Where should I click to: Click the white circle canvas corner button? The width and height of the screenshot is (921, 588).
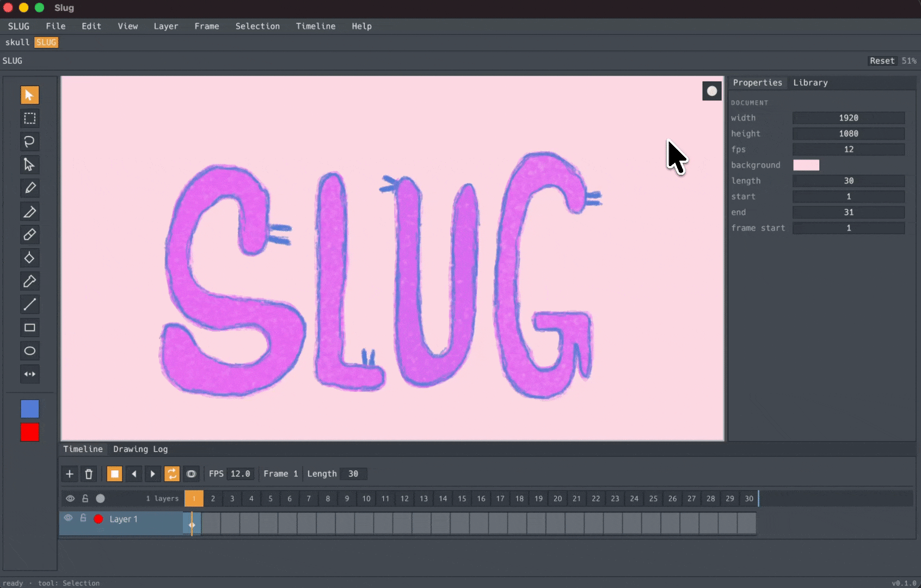pos(712,91)
